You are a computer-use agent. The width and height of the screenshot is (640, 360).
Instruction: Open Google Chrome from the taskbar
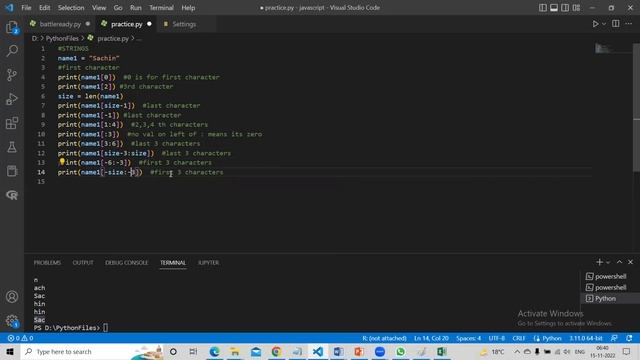tap(276, 351)
